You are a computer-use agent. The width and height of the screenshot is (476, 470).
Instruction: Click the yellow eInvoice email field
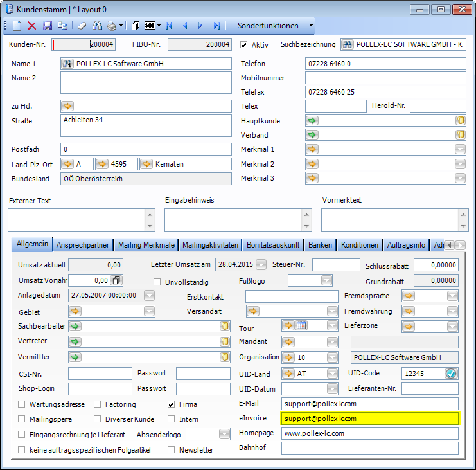(x=370, y=419)
